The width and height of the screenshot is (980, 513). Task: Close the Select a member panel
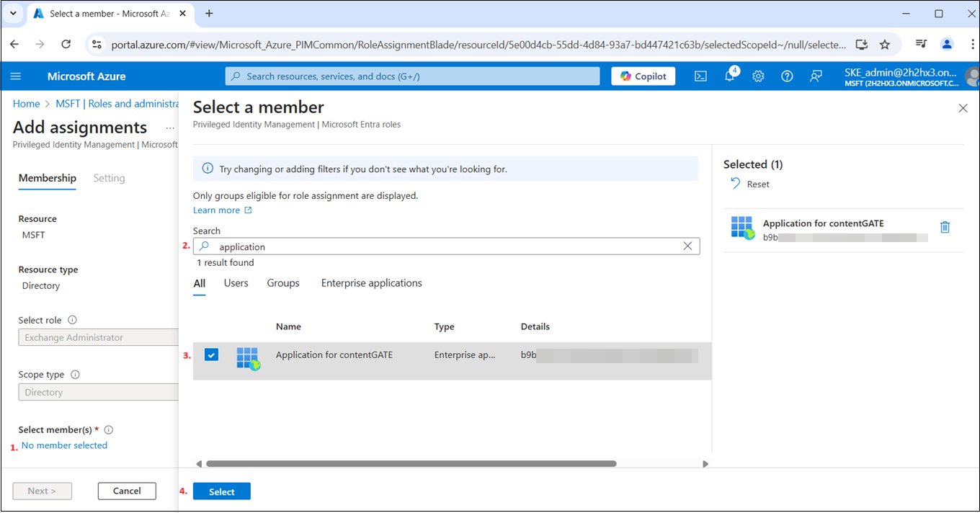(963, 108)
